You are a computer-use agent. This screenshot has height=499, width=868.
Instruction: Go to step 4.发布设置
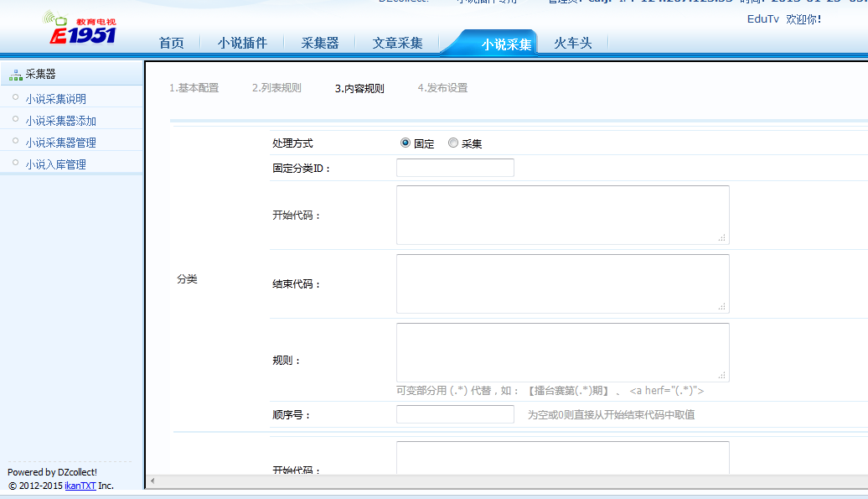click(x=442, y=88)
